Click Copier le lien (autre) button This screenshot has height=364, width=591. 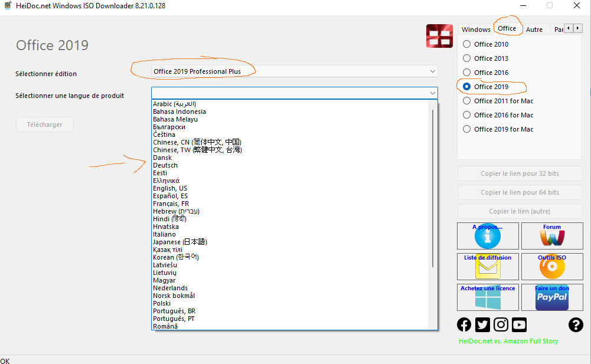(x=520, y=211)
